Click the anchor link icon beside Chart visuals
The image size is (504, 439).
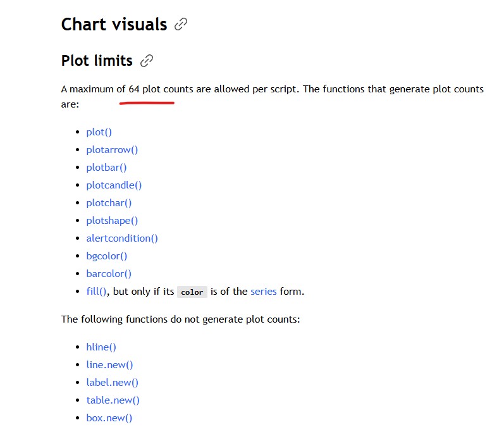click(x=181, y=25)
